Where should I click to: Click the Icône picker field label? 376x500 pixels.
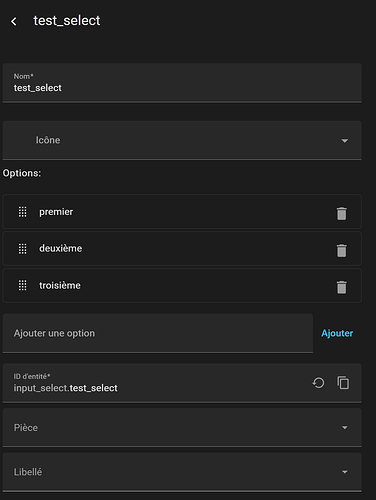[48, 140]
